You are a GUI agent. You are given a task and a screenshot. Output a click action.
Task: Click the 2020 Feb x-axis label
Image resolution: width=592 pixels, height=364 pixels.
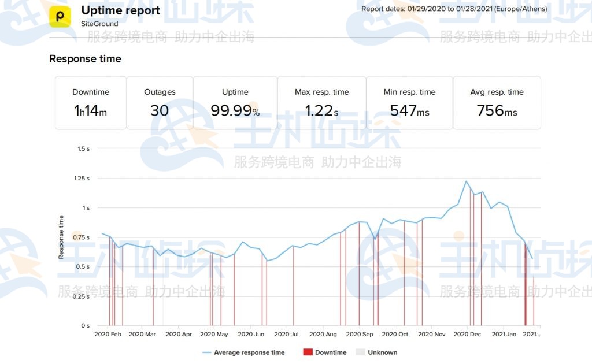coord(108,334)
